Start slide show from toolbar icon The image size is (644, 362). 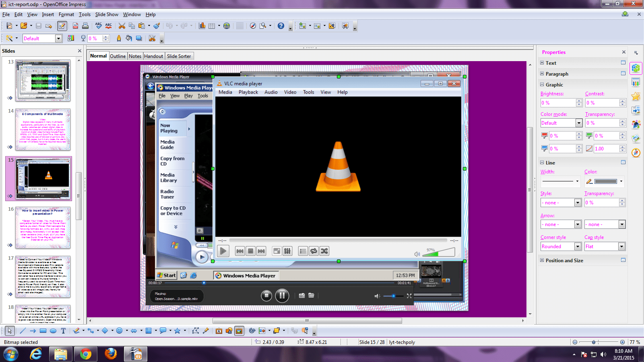(x=345, y=26)
